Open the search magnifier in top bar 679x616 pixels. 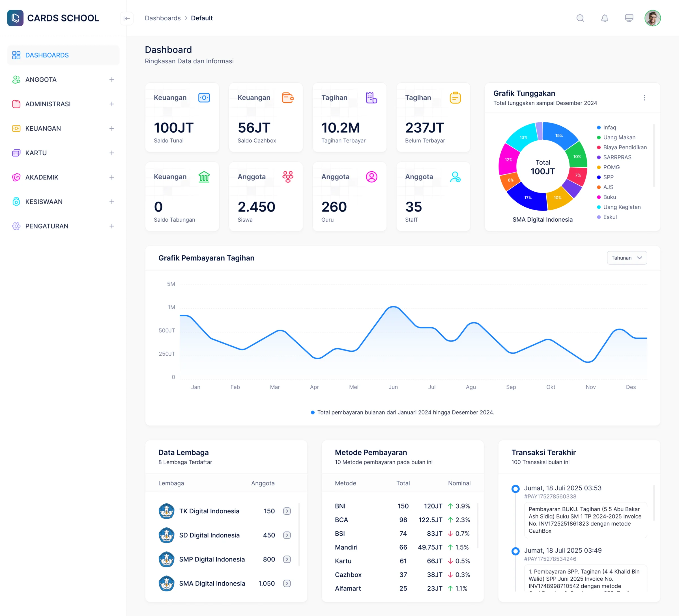[x=580, y=18]
